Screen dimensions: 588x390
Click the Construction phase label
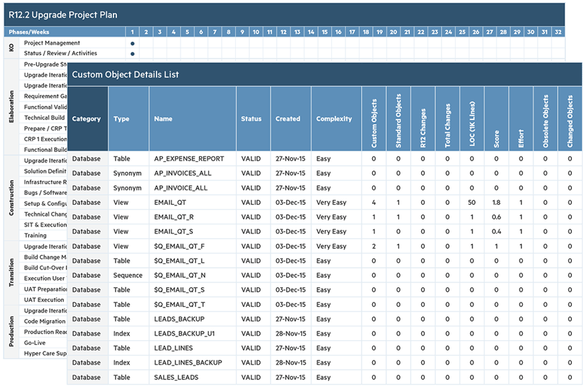point(11,198)
